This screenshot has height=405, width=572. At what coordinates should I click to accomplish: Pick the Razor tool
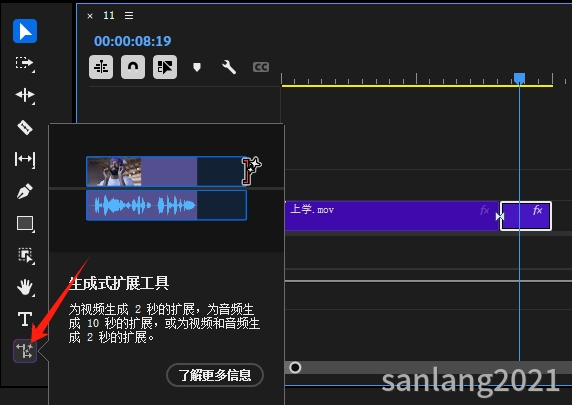[25, 127]
